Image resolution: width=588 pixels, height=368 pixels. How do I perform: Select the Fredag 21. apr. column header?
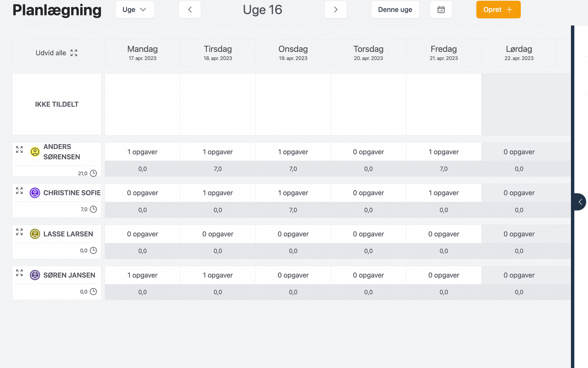(x=443, y=53)
